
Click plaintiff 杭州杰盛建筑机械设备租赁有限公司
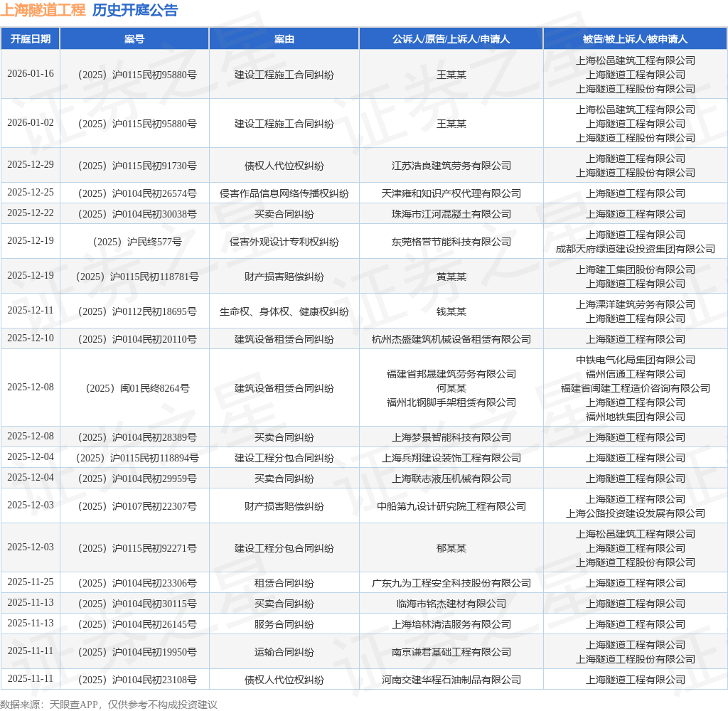coord(451,339)
